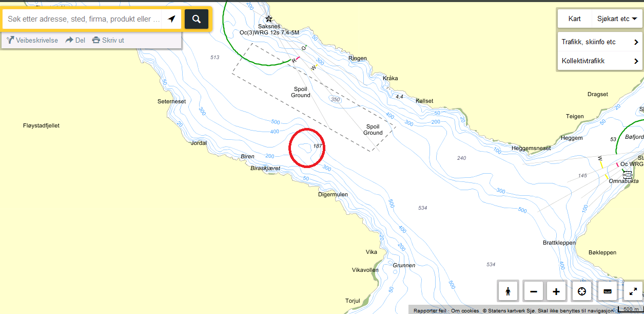Open street view with the pedestrian icon
This screenshot has width=644, height=314.
tap(508, 291)
